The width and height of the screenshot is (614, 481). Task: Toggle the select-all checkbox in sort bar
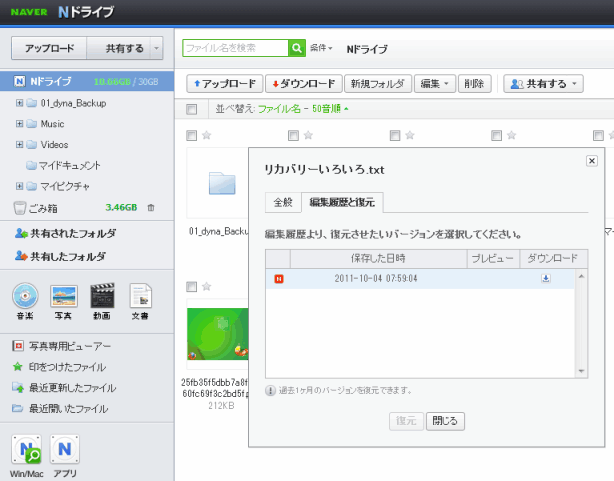coord(191,109)
